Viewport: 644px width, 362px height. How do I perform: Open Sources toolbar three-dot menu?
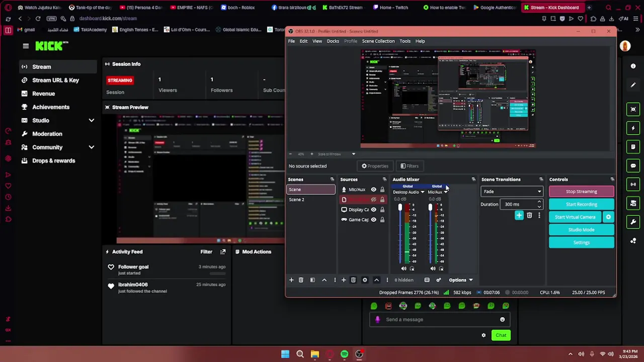coord(387,280)
